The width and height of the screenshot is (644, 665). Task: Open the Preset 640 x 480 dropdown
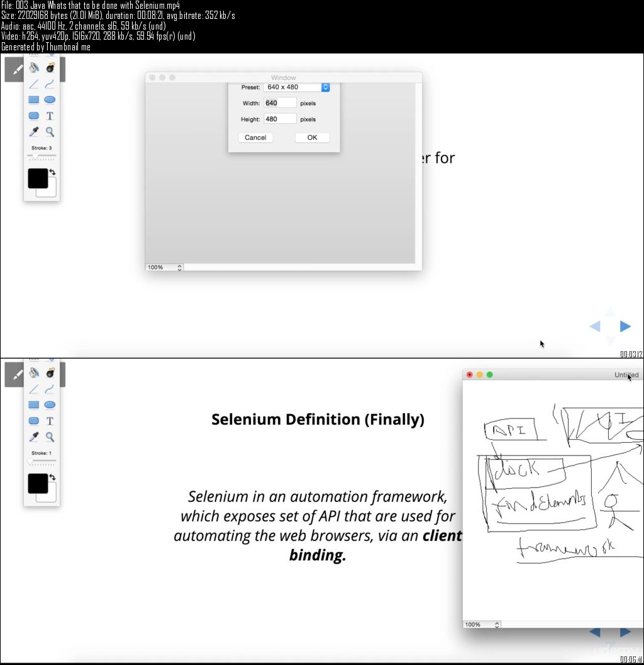tap(297, 87)
